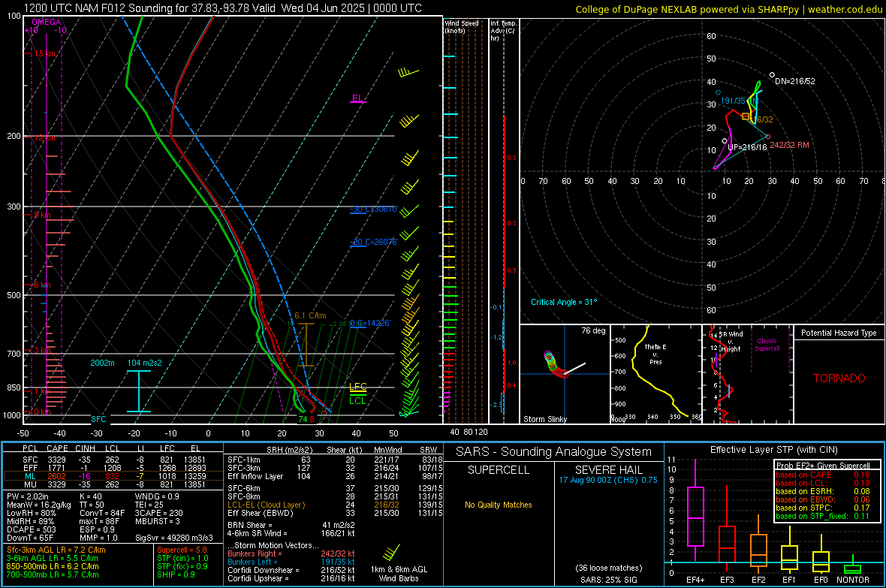Click the Bunkers Right = 242/32 kt line
This screenshot has width=886, height=588.
pyautogui.click(x=291, y=554)
